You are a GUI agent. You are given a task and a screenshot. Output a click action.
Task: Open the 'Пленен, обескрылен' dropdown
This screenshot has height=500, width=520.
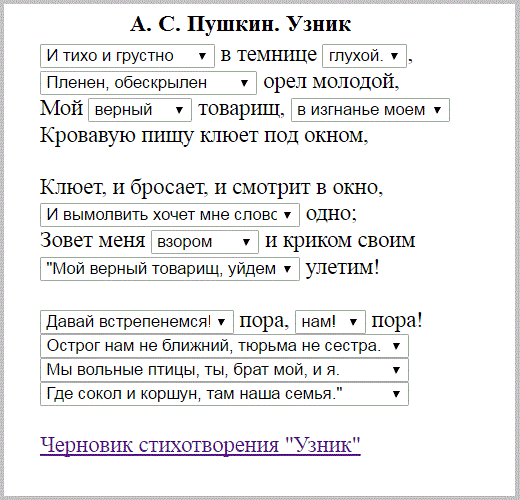[148, 83]
